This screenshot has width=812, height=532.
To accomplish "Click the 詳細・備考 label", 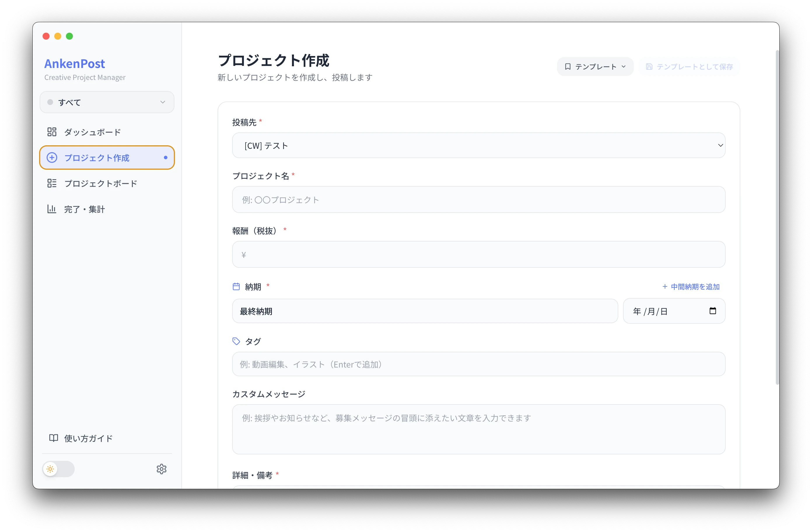I will 252,475.
